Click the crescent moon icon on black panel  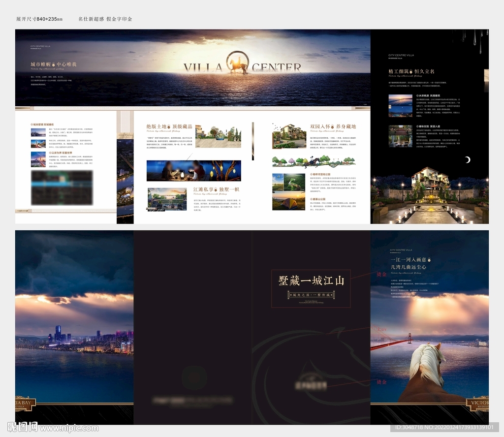click(468, 160)
